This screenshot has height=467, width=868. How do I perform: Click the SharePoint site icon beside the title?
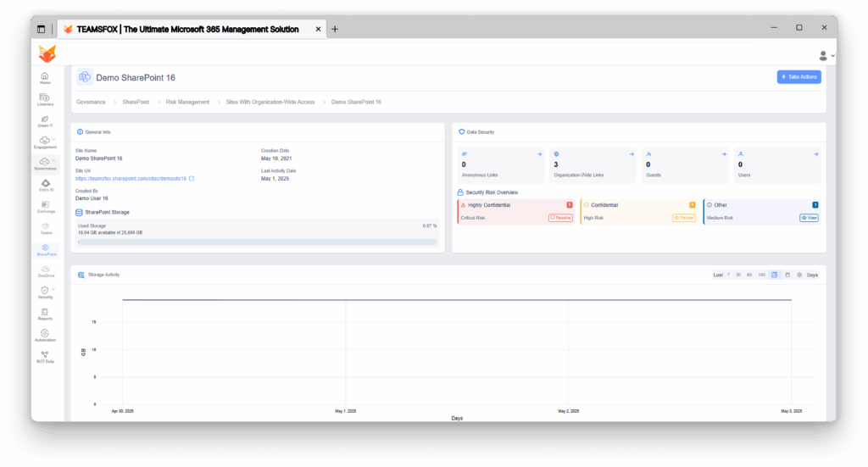(x=85, y=77)
